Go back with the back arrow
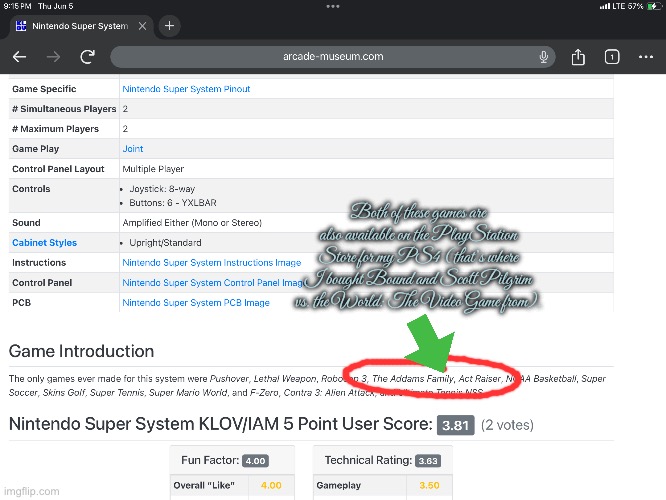The image size is (666, 500). point(20,56)
